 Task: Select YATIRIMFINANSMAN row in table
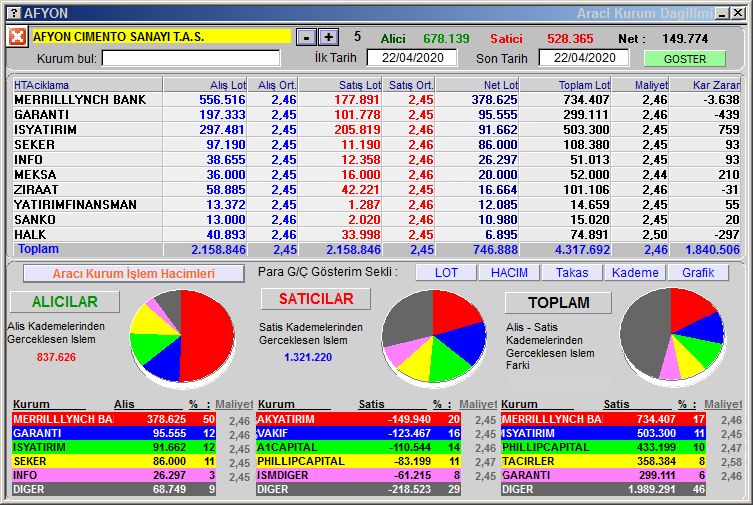[x=376, y=204]
